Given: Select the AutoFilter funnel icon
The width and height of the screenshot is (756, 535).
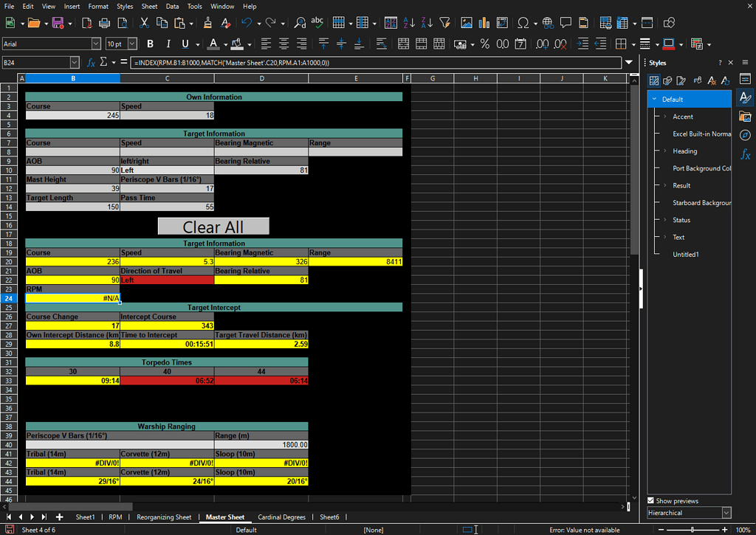Looking at the screenshot, I should 444,23.
